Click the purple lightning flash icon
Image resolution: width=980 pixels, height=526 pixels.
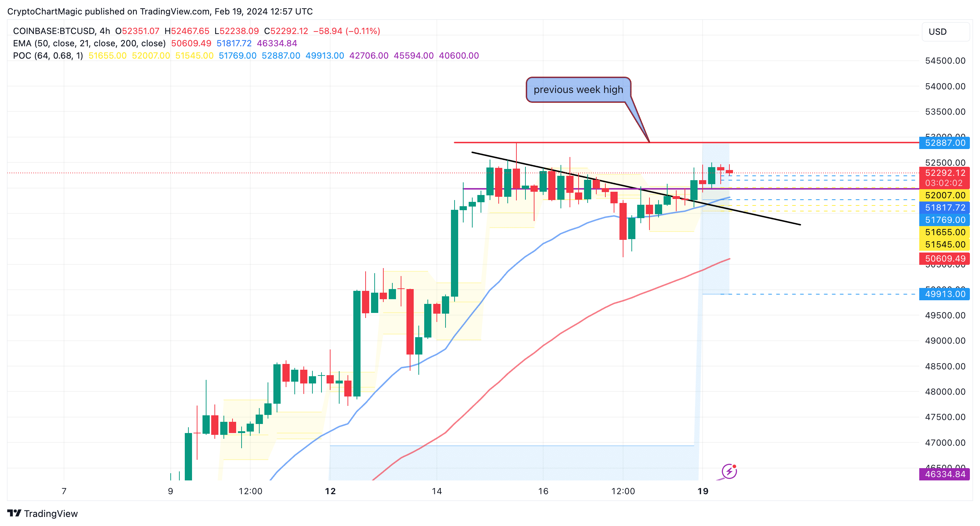click(729, 472)
